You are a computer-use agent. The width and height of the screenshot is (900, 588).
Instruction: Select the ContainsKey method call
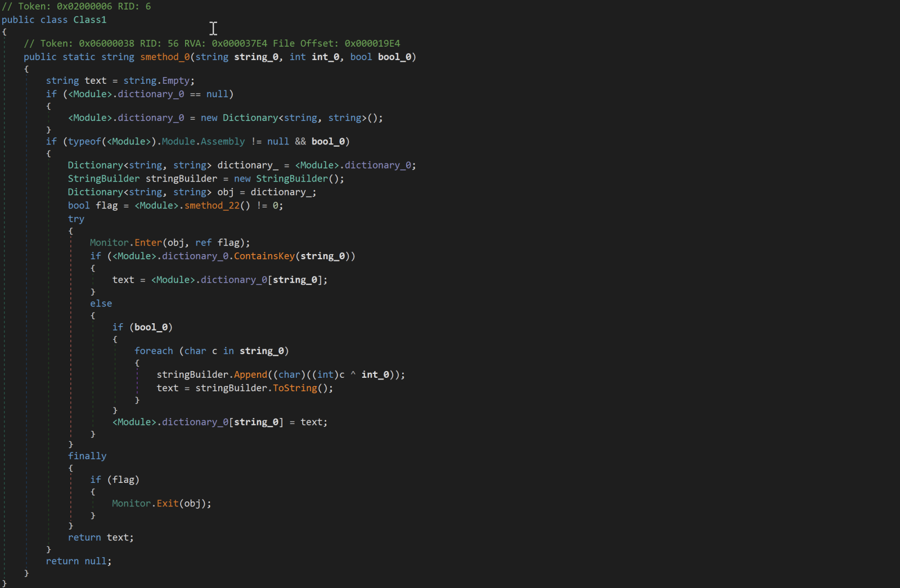[x=264, y=256]
